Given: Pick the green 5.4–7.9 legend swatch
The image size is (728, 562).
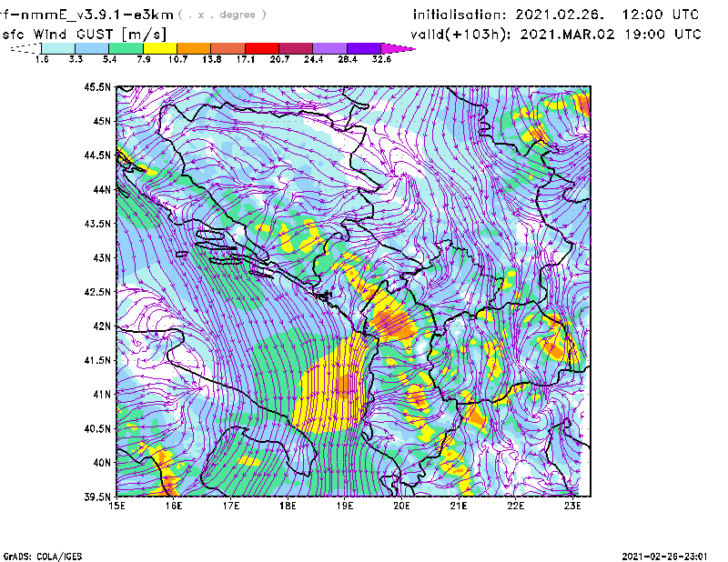Looking at the screenshot, I should point(126,48).
